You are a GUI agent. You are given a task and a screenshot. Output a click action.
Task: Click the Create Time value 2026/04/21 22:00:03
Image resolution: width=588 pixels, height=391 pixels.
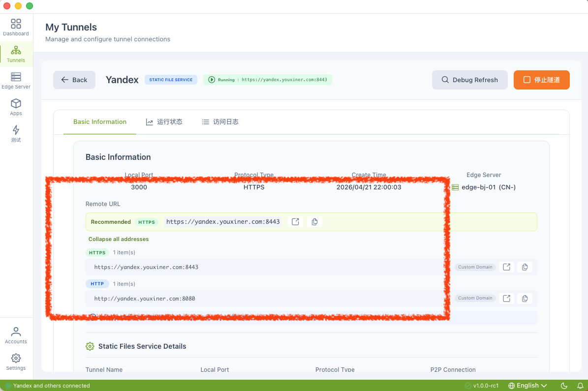pyautogui.click(x=369, y=187)
